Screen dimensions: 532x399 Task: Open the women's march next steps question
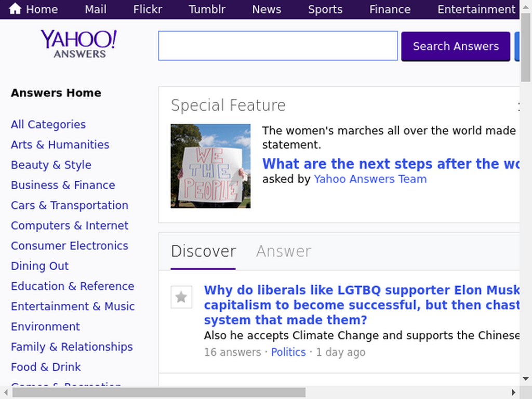pos(391,164)
